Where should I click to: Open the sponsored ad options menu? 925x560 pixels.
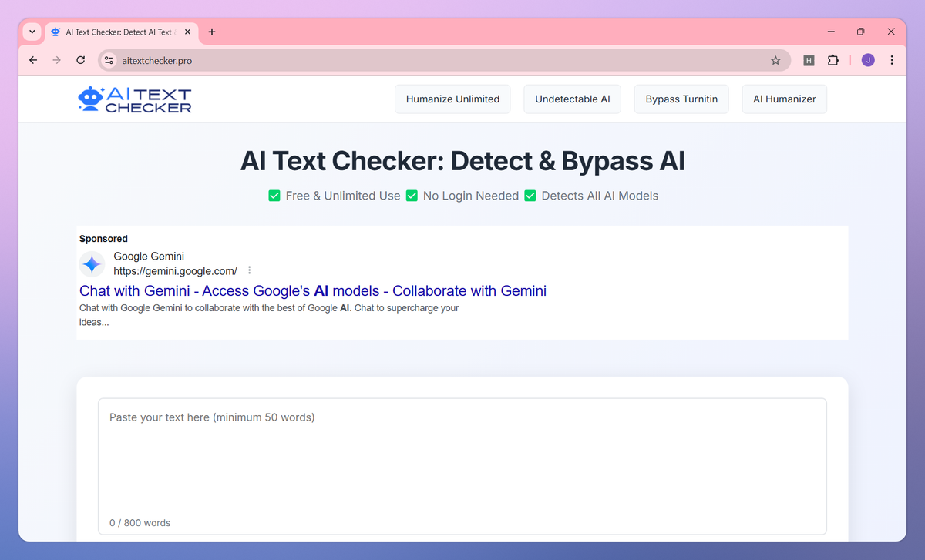point(248,270)
